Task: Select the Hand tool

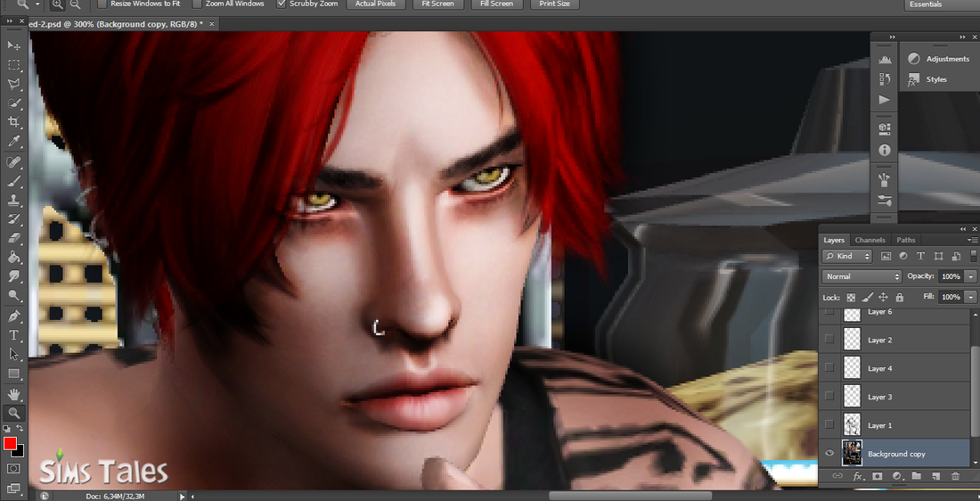Action: (x=13, y=394)
